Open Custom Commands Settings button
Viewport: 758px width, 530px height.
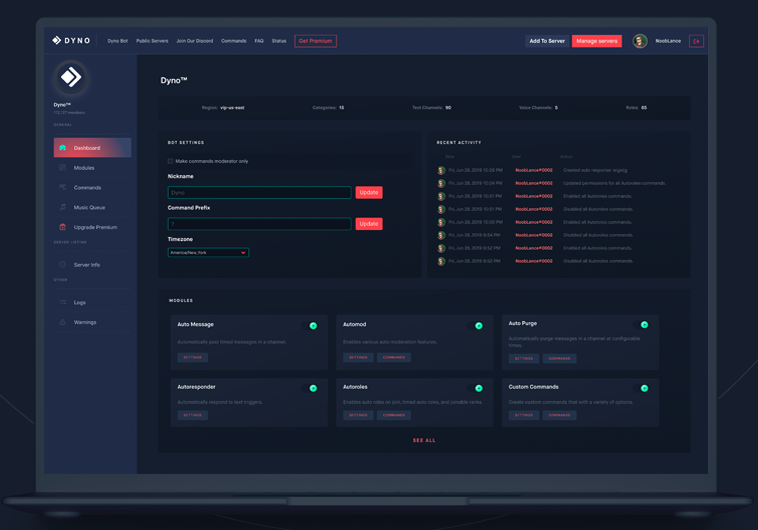pyautogui.click(x=524, y=415)
